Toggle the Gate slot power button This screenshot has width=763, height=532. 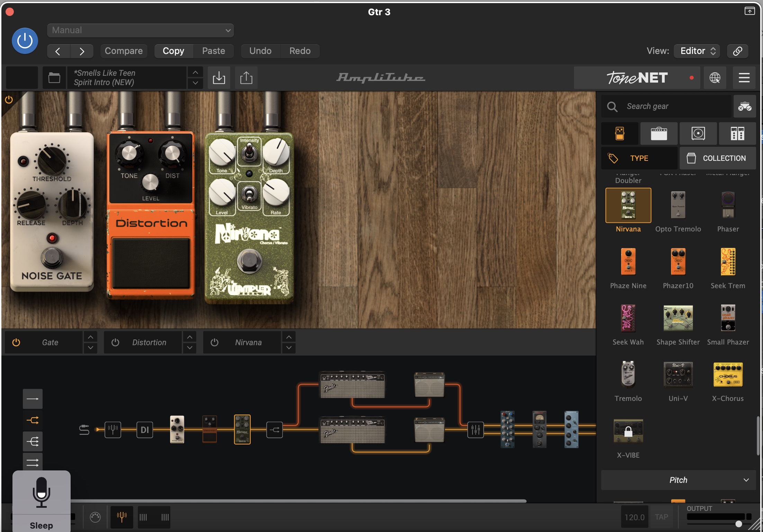16,342
